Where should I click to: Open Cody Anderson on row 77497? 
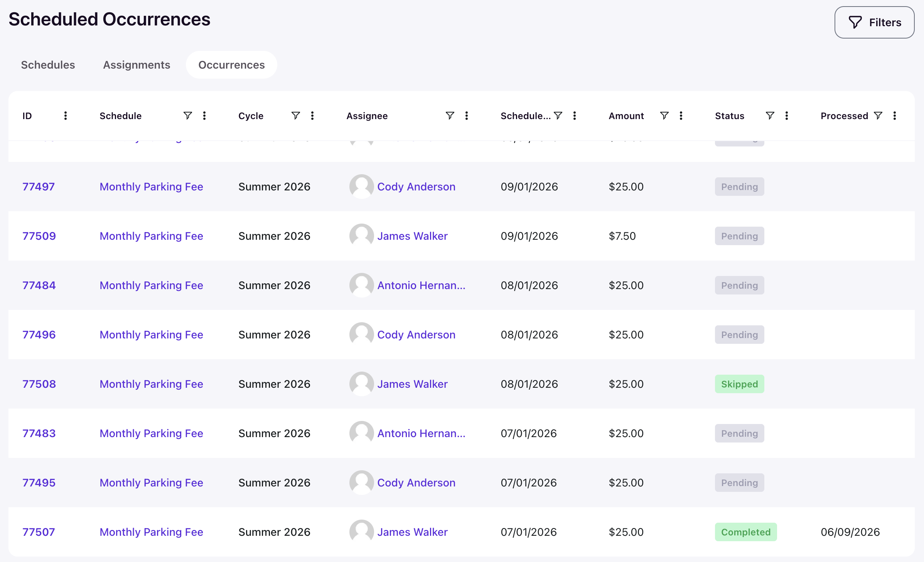pyautogui.click(x=416, y=187)
